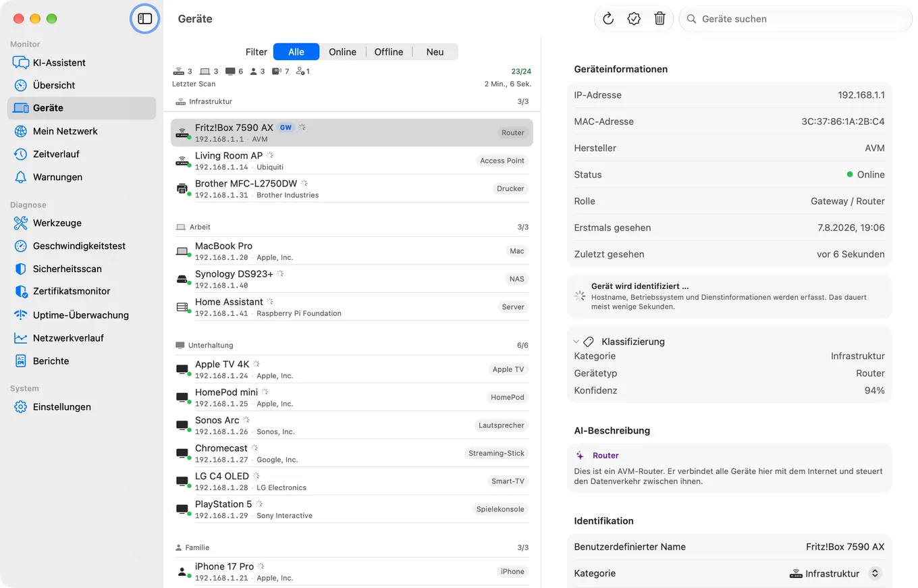Open the Kategorie dropdown under Identifikation

[x=875, y=573]
